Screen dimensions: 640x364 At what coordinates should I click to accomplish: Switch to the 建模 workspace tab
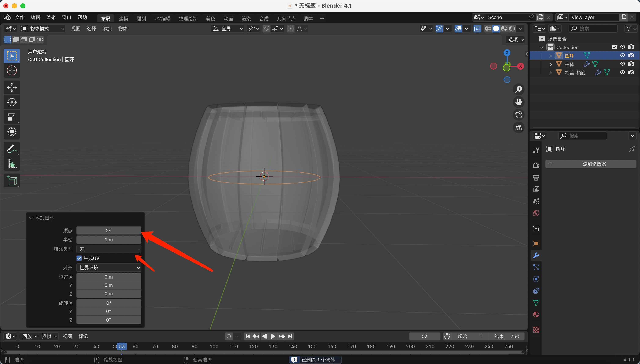coord(123,19)
